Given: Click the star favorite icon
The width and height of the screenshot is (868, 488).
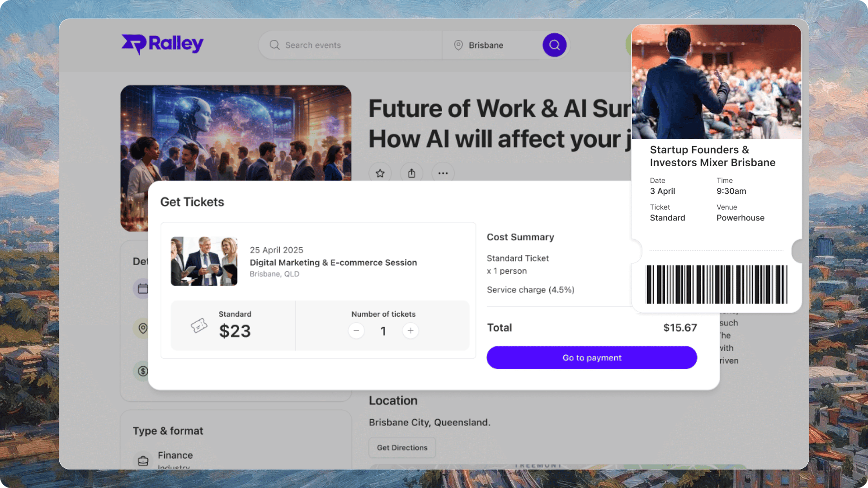Looking at the screenshot, I should coord(380,173).
